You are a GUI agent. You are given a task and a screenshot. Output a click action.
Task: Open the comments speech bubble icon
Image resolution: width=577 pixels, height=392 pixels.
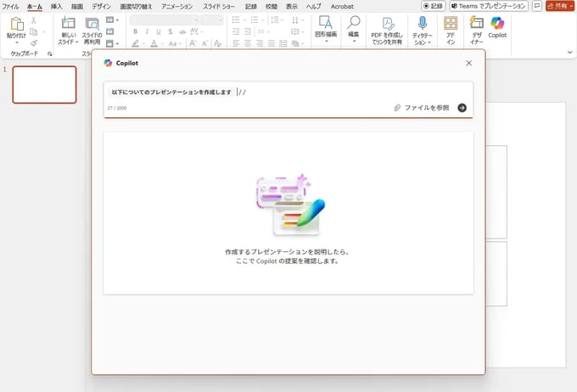point(537,6)
